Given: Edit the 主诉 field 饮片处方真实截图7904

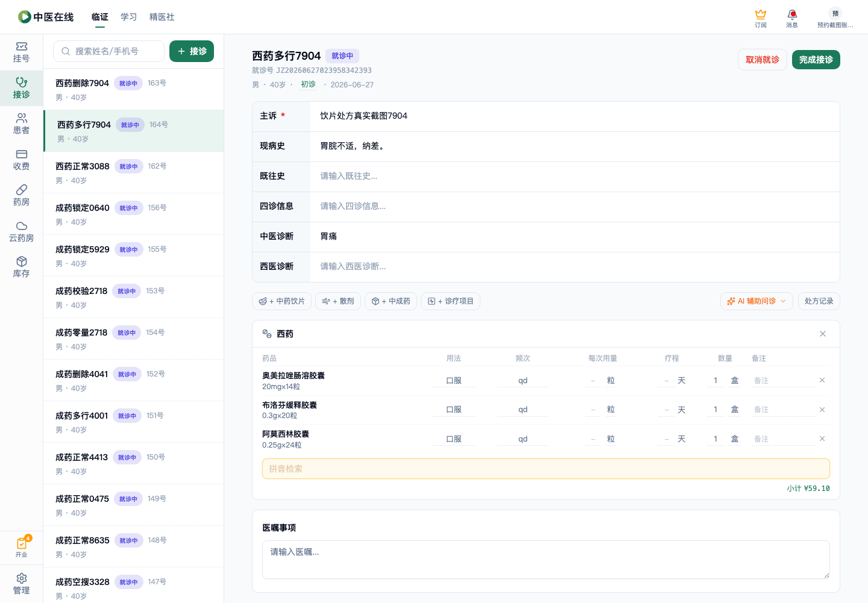Looking at the screenshot, I should coord(574,116).
